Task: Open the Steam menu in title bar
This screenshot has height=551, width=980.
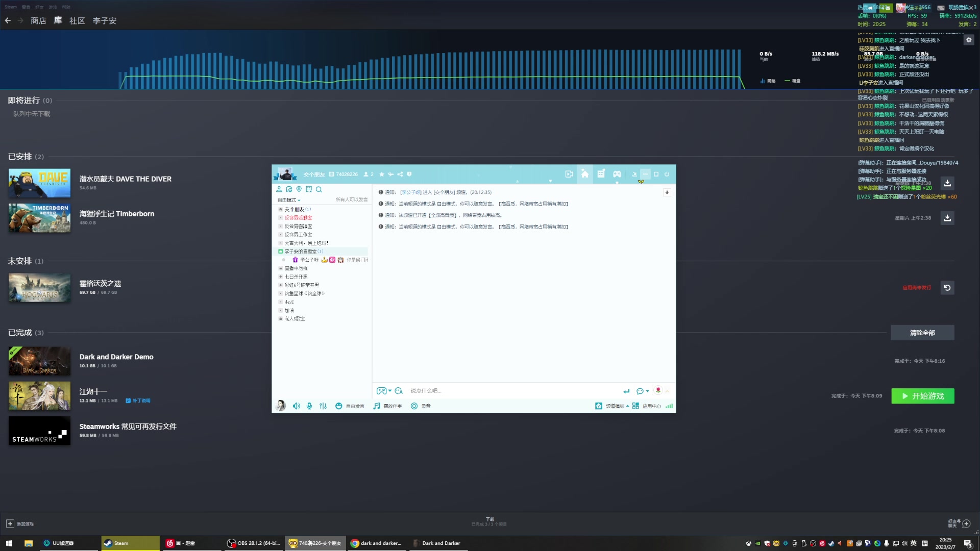Action: (x=11, y=7)
